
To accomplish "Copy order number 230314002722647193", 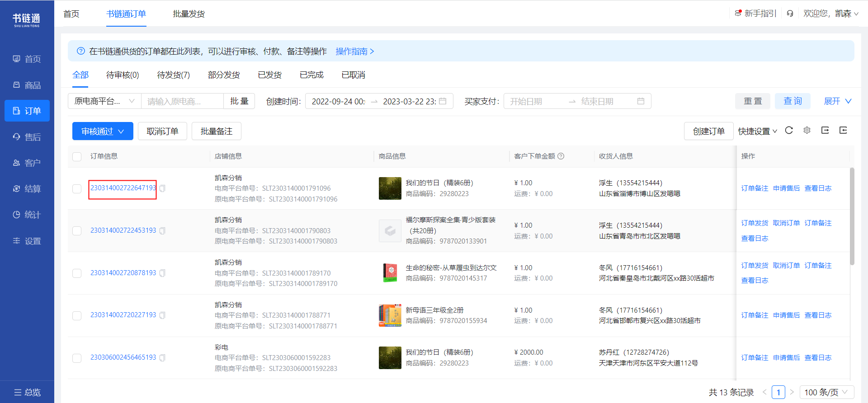I will [x=162, y=188].
